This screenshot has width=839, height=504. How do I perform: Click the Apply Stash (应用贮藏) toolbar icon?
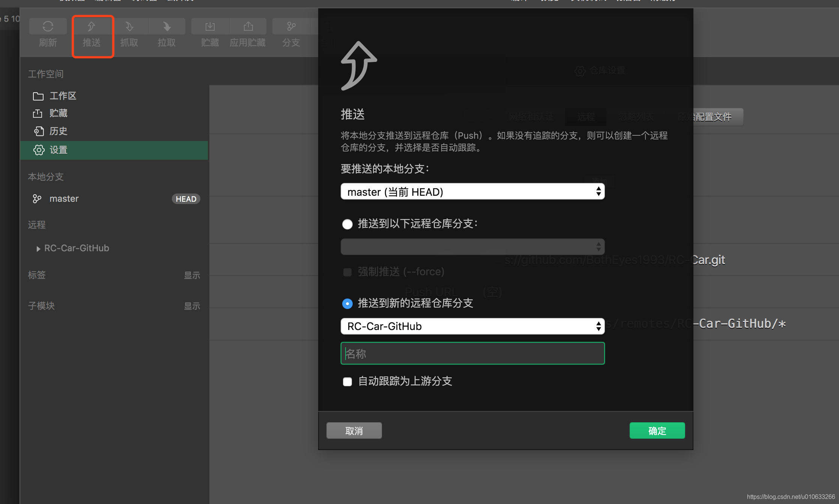248,27
